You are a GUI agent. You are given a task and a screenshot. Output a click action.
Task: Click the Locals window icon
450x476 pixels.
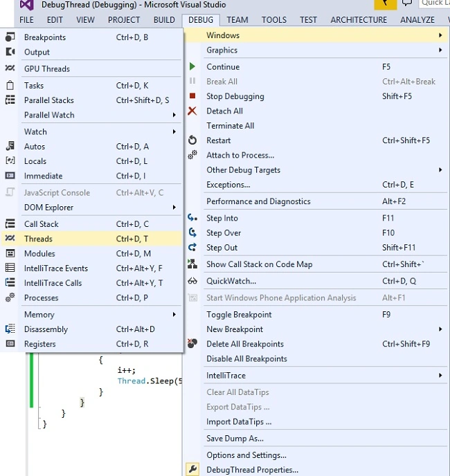point(10,161)
